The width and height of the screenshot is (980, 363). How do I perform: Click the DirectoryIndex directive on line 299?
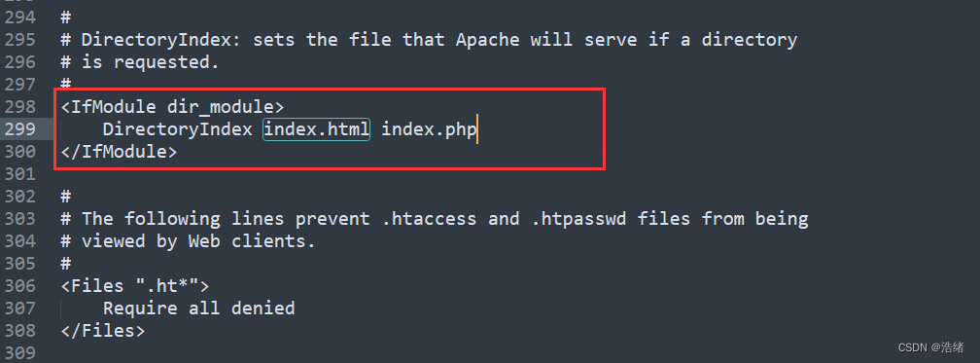178,129
